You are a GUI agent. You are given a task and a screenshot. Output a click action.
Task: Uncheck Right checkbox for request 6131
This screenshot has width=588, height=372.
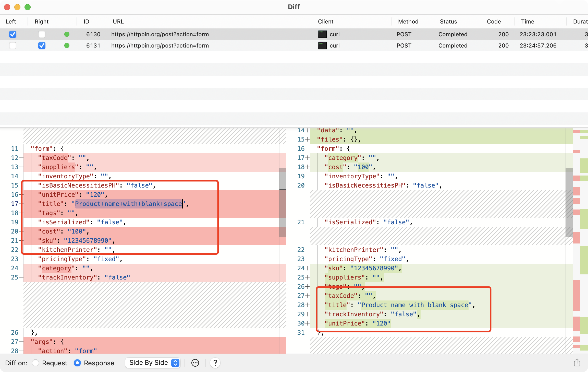coord(42,45)
